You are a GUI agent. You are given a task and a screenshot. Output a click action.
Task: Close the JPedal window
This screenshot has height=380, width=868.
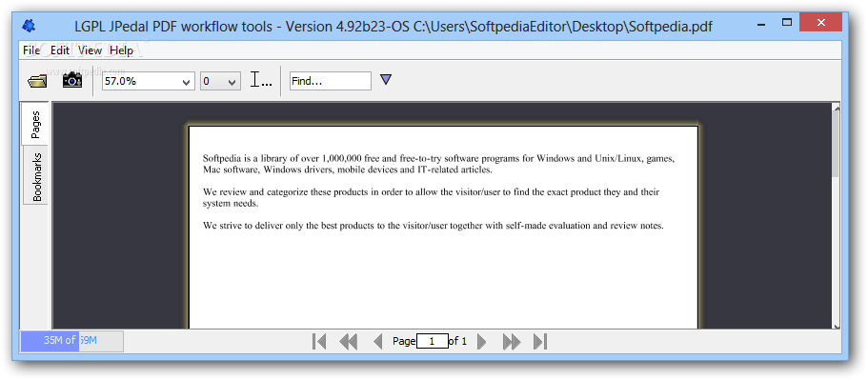coord(821,22)
